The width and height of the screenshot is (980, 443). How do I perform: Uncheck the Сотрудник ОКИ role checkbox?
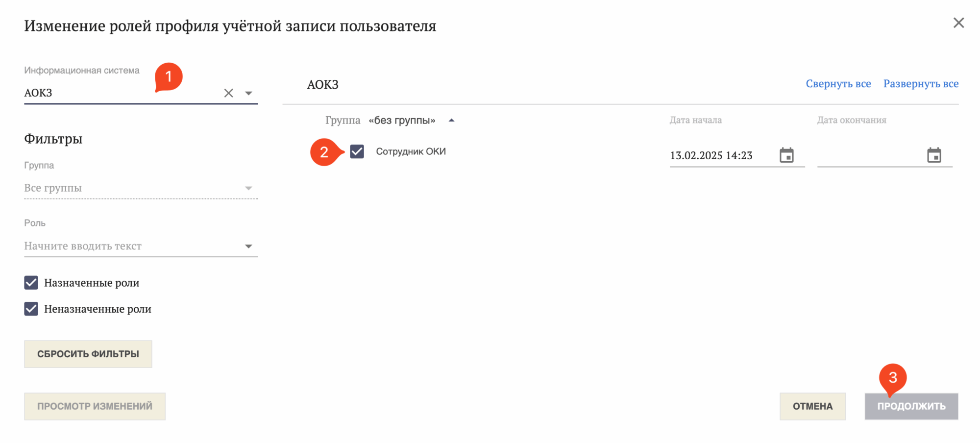pyautogui.click(x=357, y=151)
